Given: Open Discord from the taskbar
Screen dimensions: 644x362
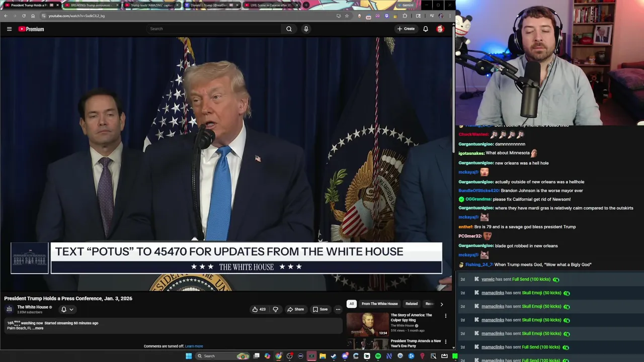Looking at the screenshot, I should [345, 356].
